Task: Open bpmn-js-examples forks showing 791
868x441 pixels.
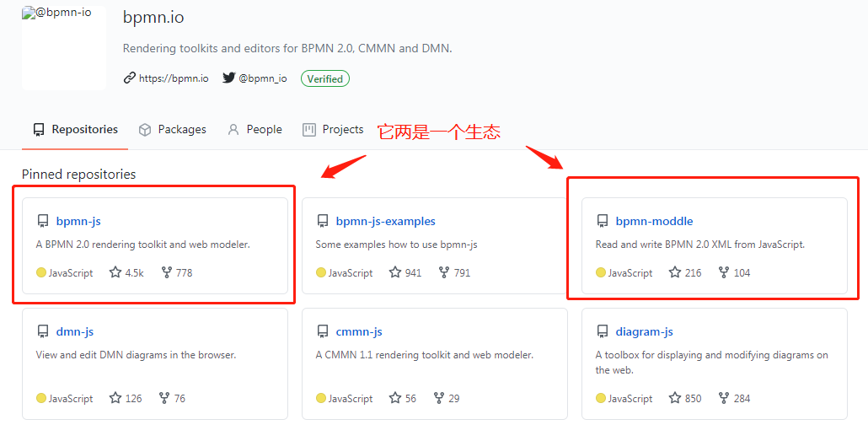Action: point(454,272)
